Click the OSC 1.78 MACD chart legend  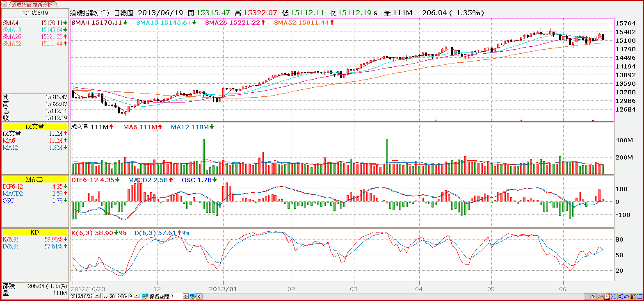(x=199, y=180)
